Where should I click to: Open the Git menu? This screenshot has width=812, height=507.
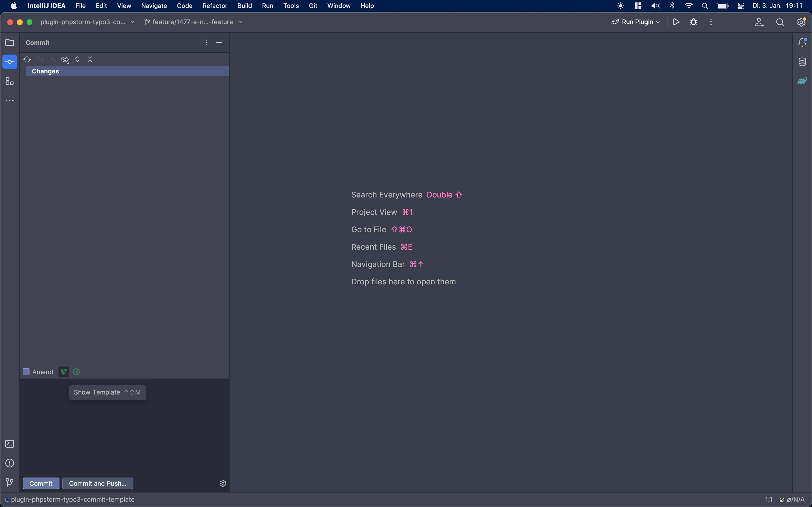pyautogui.click(x=313, y=6)
